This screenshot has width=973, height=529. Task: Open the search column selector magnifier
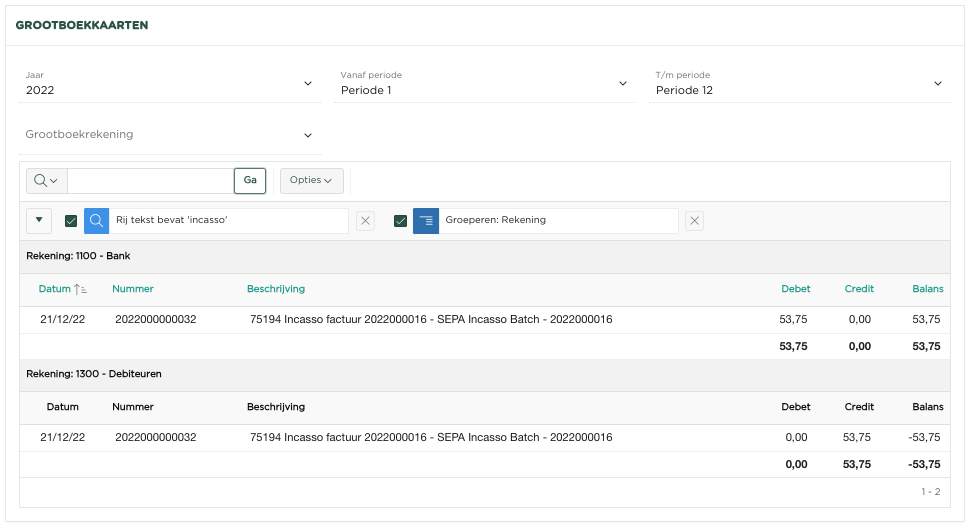pos(46,181)
